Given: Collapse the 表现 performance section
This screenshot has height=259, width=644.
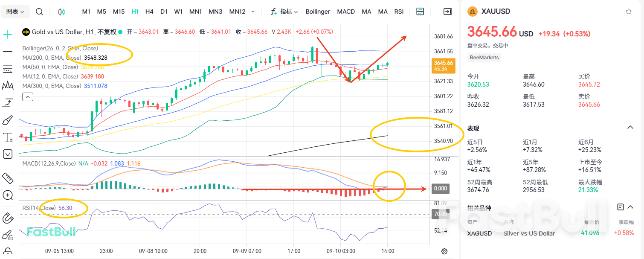Looking at the screenshot, I should [x=630, y=127].
